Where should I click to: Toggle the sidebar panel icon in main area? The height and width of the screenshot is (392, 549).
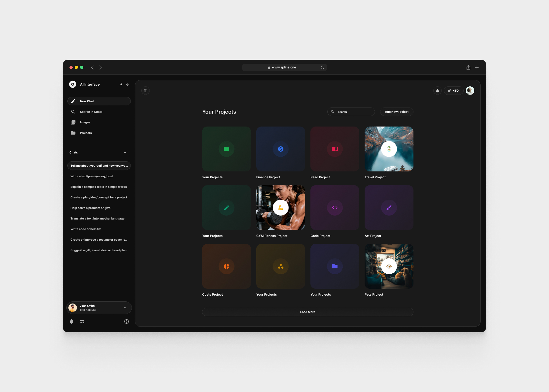[146, 91]
